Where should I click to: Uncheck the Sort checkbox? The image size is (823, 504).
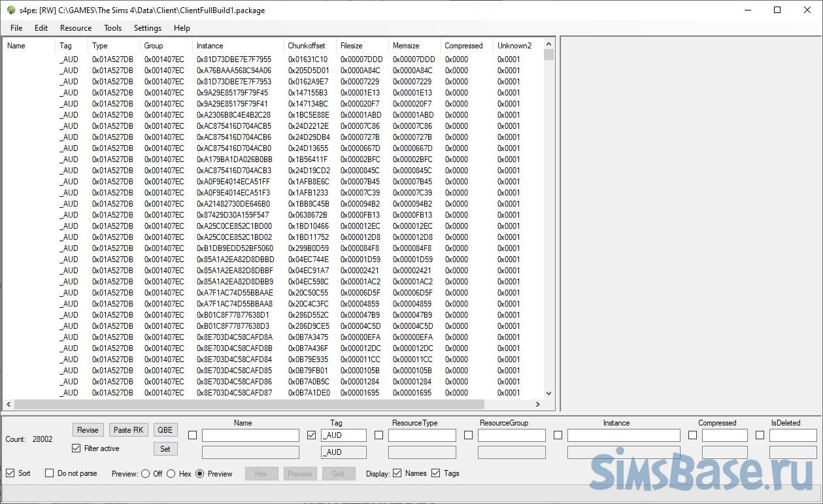pyautogui.click(x=10, y=473)
